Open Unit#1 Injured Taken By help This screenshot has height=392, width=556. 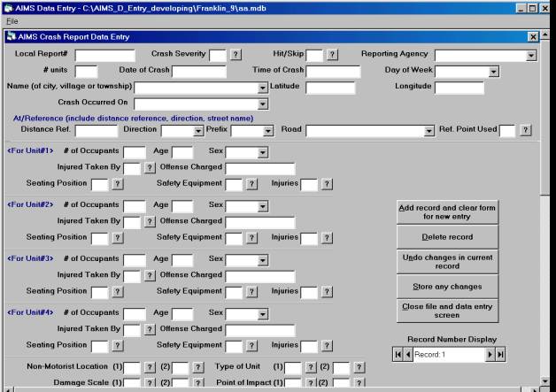pyautogui.click(x=150, y=167)
